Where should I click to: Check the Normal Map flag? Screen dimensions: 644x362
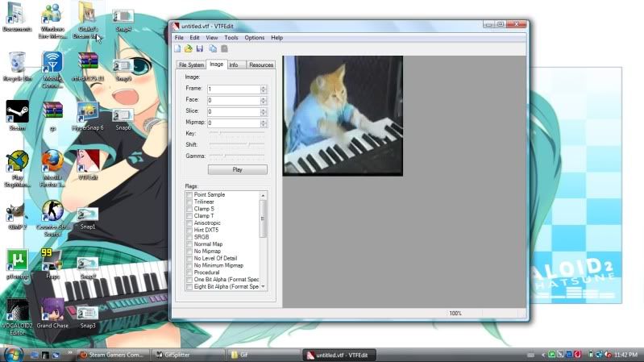click(x=189, y=244)
